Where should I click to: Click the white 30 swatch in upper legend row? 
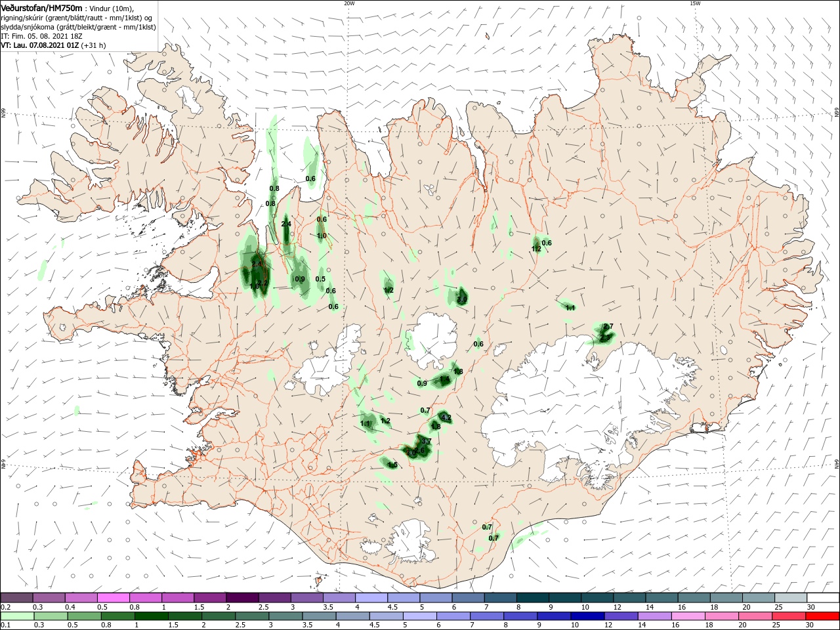tap(823, 598)
